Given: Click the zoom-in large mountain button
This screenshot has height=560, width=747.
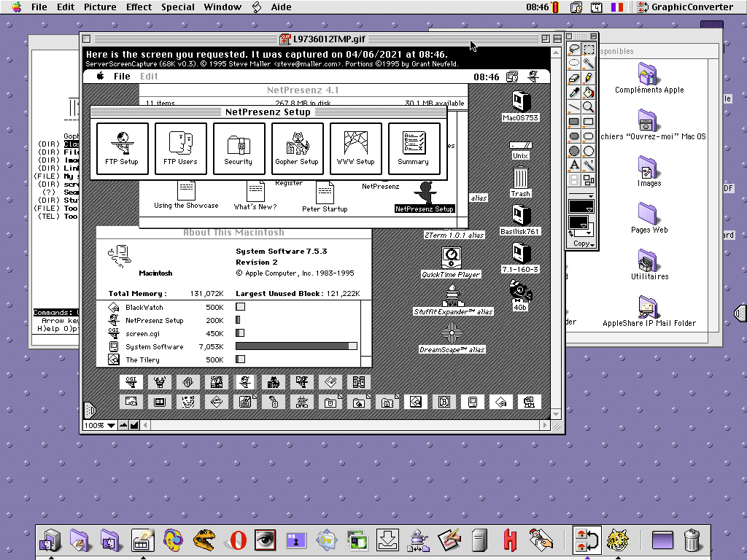Looking at the screenshot, I should pos(134,425).
